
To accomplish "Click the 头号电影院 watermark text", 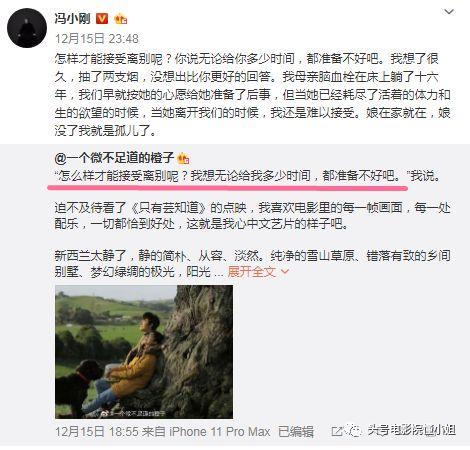I will click(x=412, y=430).
